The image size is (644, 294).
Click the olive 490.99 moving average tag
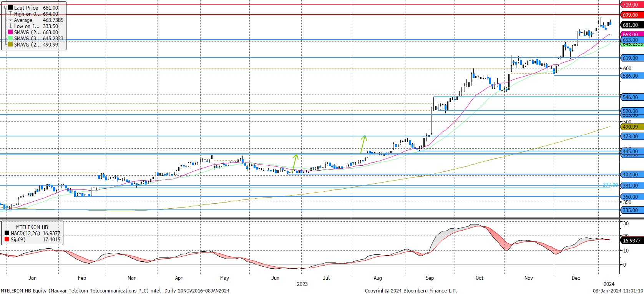pyautogui.click(x=632, y=127)
